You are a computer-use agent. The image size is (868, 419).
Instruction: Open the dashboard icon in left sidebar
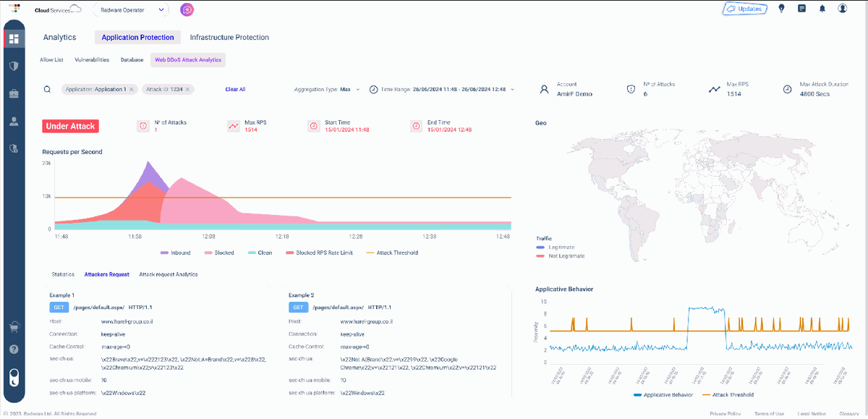coord(14,38)
